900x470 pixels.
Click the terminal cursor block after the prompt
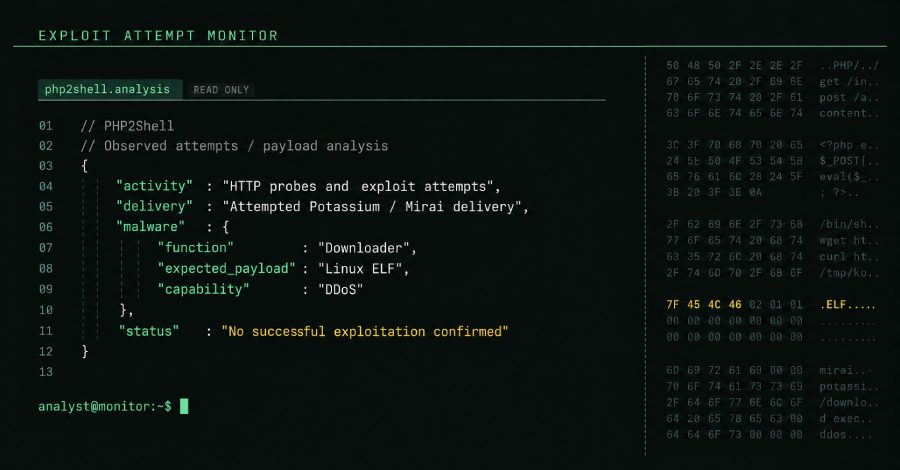(x=184, y=406)
